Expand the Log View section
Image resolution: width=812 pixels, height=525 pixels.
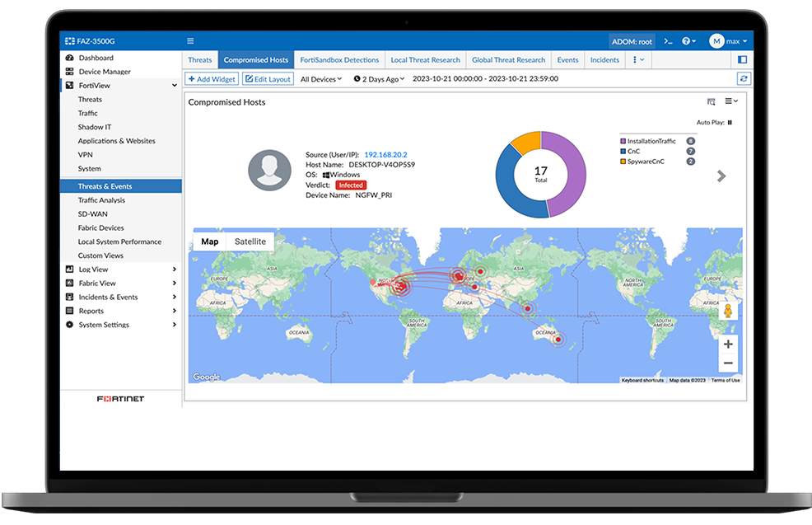click(x=174, y=270)
